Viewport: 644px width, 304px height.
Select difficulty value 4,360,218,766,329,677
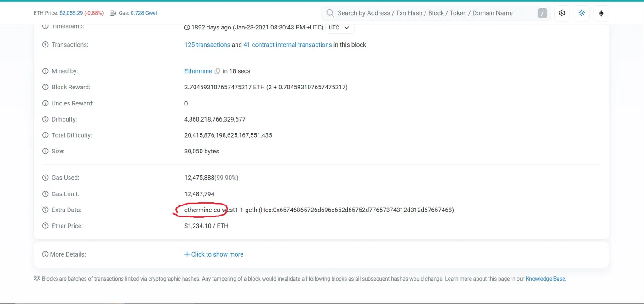(x=215, y=119)
